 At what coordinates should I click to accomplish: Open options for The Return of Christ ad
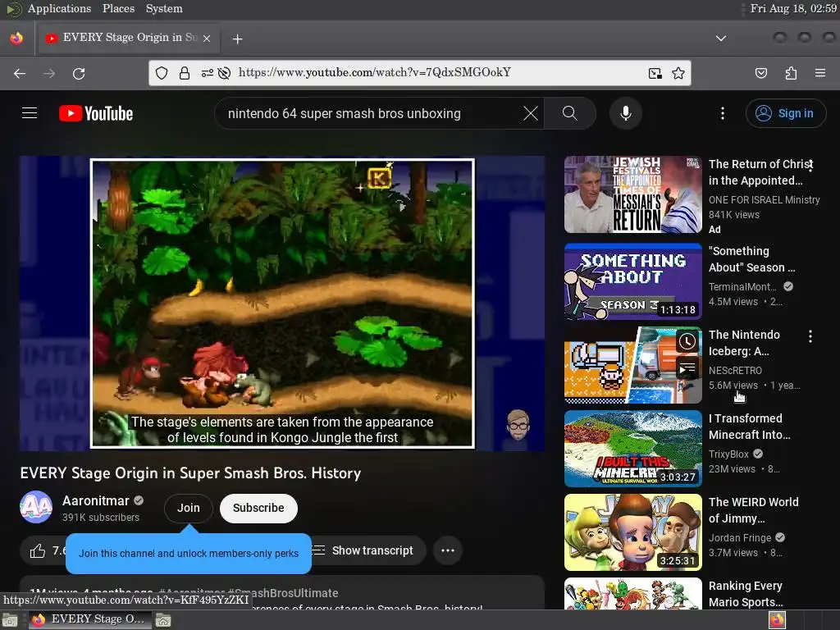pos(810,165)
